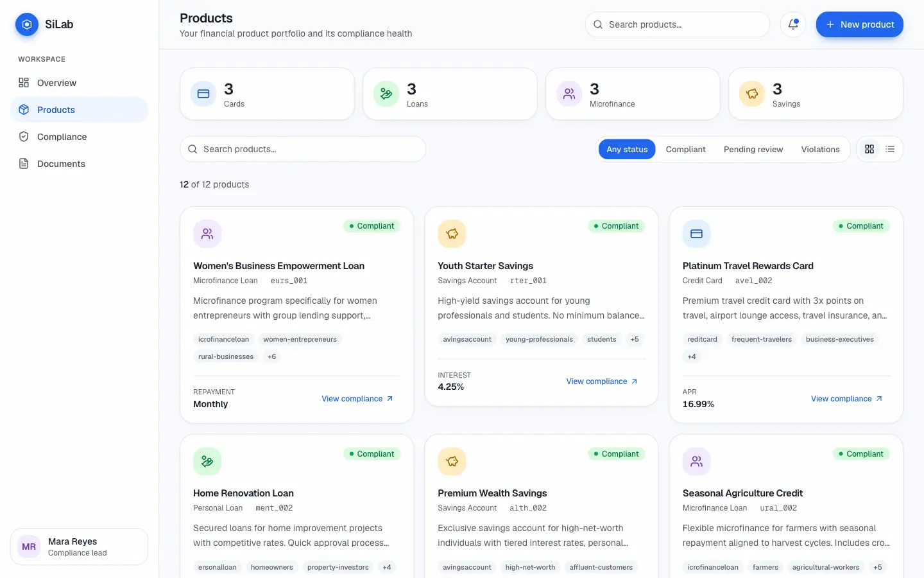Click Youth Starter Savings piggy icon
This screenshot has height=578, width=924.
[452, 234]
